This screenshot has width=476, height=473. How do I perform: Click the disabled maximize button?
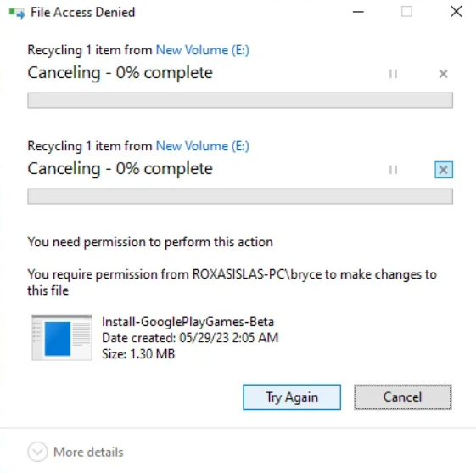[406, 12]
